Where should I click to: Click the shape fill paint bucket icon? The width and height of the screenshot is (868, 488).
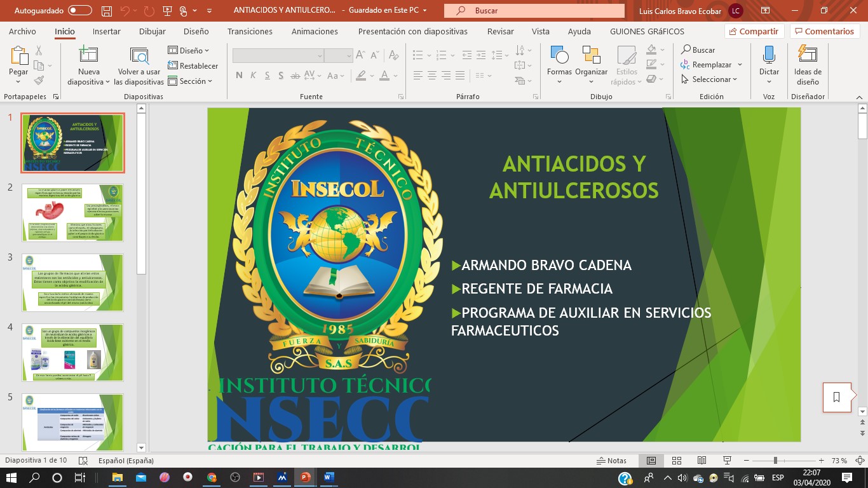point(651,50)
